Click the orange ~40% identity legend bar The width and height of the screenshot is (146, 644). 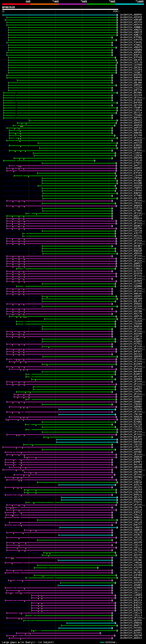click(x=45, y=4)
